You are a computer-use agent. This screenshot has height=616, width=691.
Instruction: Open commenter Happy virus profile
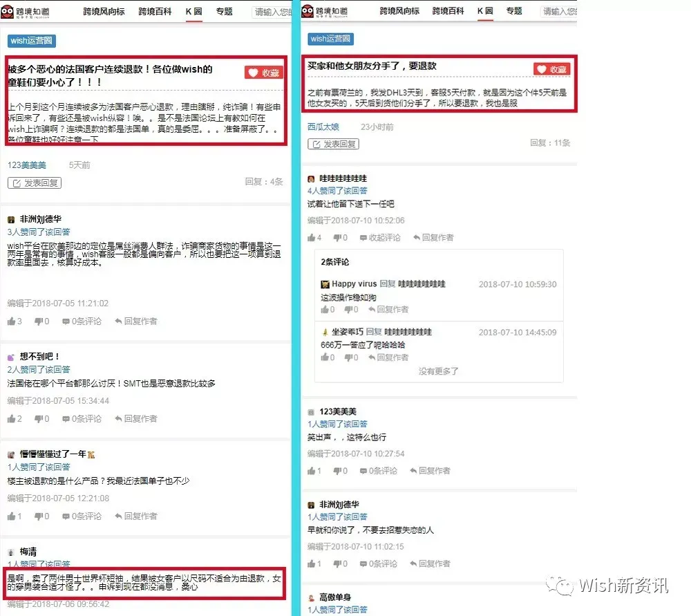[x=354, y=284]
